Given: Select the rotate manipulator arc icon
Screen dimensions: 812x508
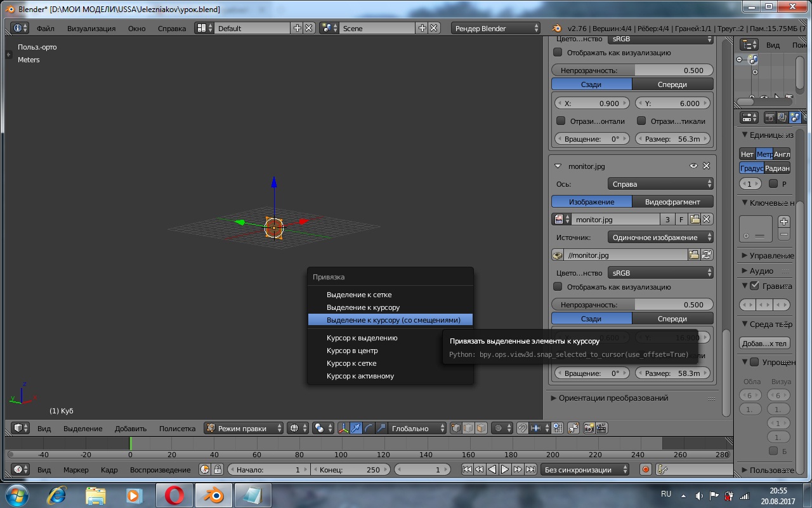Looking at the screenshot, I should 369,429.
